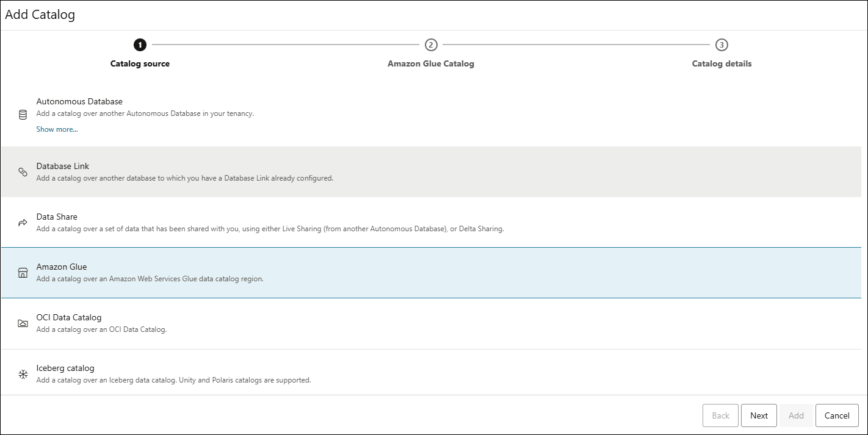The image size is (868, 435).
Task: Click the Amazon Glue icon
Action: tap(23, 272)
